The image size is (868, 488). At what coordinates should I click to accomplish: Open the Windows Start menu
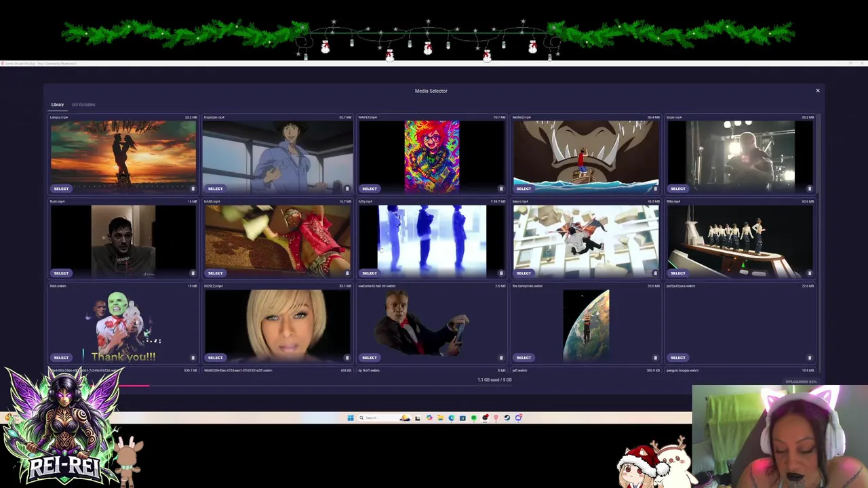pos(351,418)
